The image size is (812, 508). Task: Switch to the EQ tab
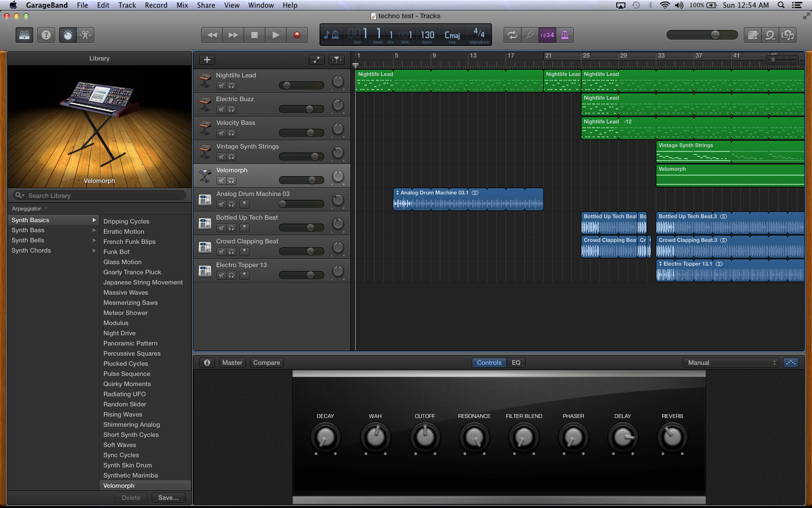point(516,362)
